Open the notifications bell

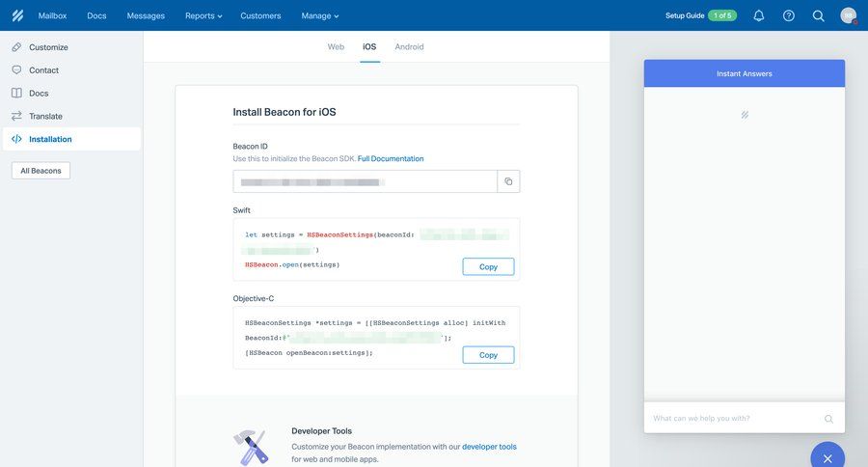[759, 15]
